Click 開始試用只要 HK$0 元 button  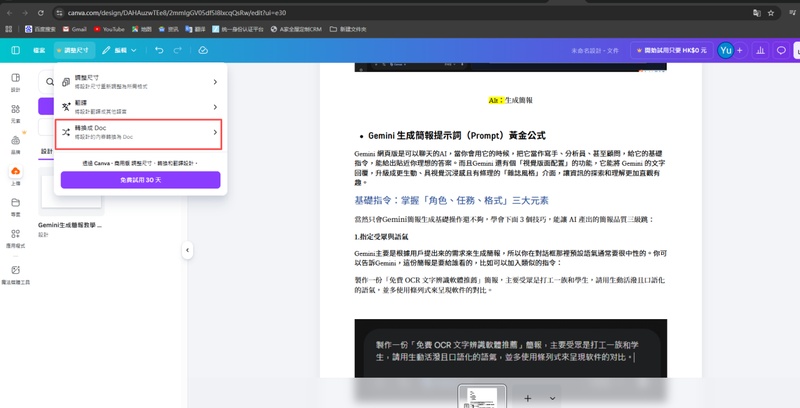pyautogui.click(x=672, y=50)
